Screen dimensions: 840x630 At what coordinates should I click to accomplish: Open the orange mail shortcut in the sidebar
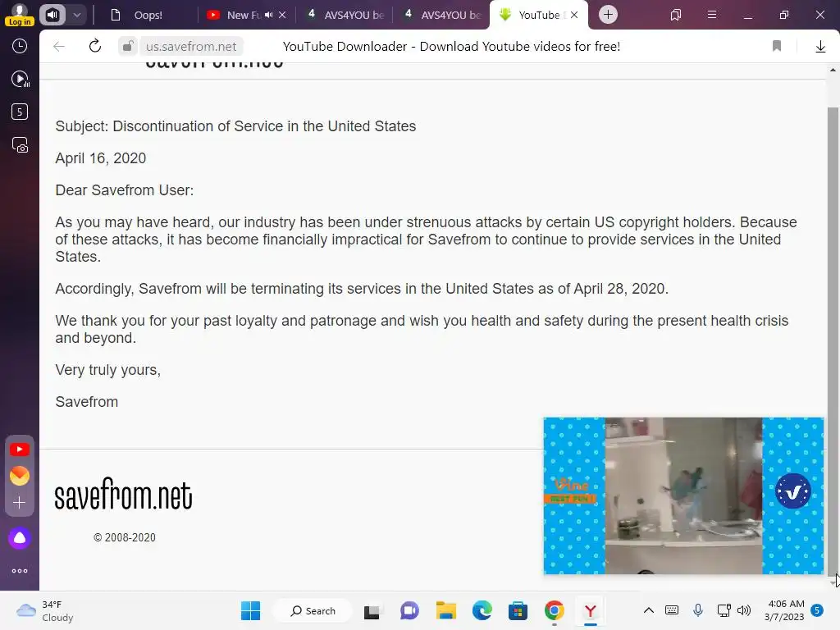20,476
